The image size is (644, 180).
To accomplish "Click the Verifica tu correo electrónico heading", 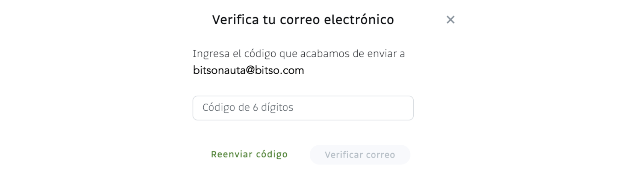I will [x=303, y=20].
